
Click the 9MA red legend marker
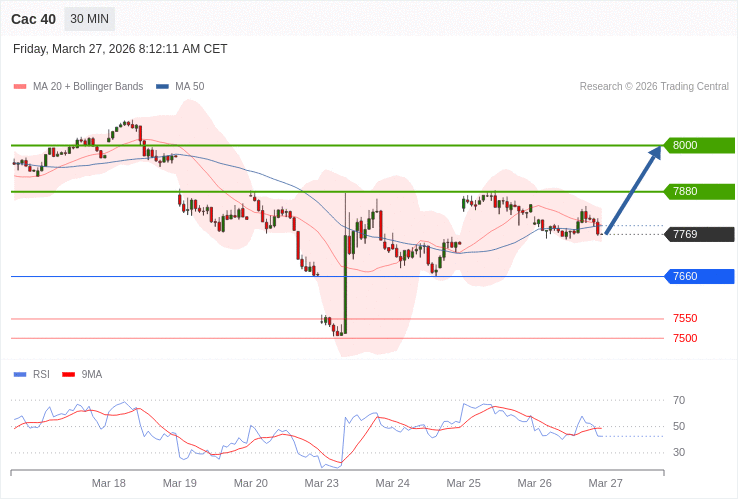(68, 375)
